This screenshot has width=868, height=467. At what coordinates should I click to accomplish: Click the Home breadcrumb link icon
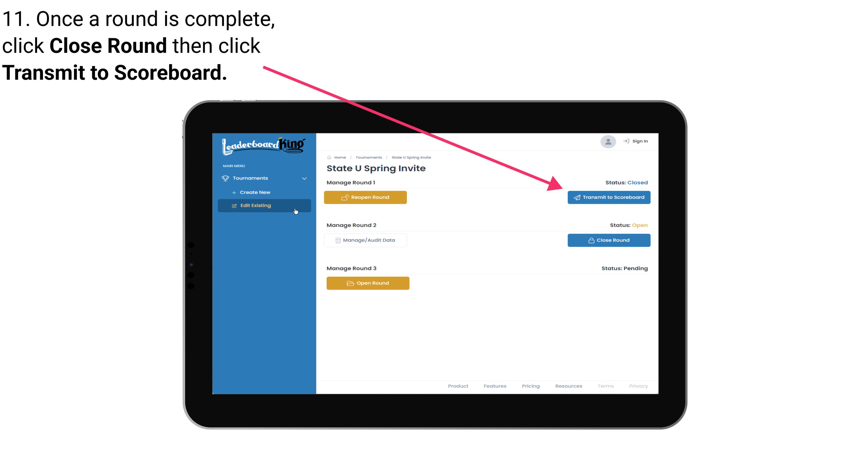click(328, 157)
